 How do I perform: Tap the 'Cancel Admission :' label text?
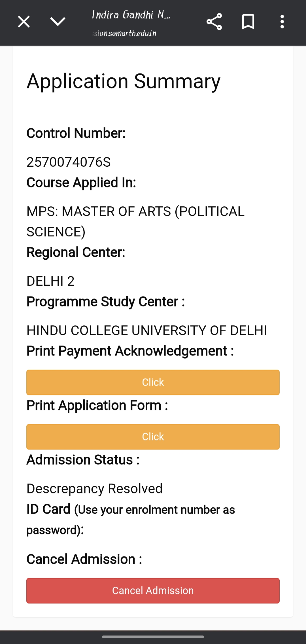[84, 559]
